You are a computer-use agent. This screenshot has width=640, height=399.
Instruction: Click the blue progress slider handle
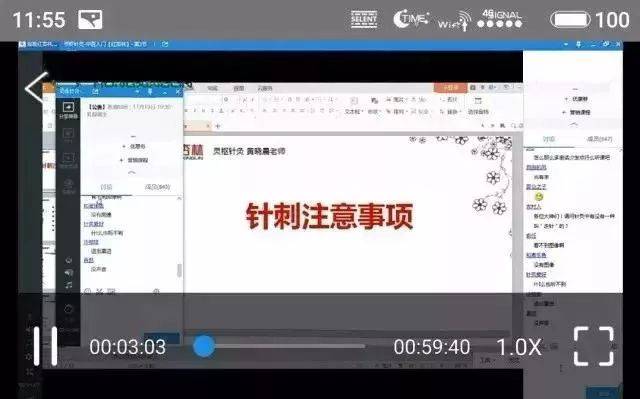pyautogui.click(x=203, y=346)
